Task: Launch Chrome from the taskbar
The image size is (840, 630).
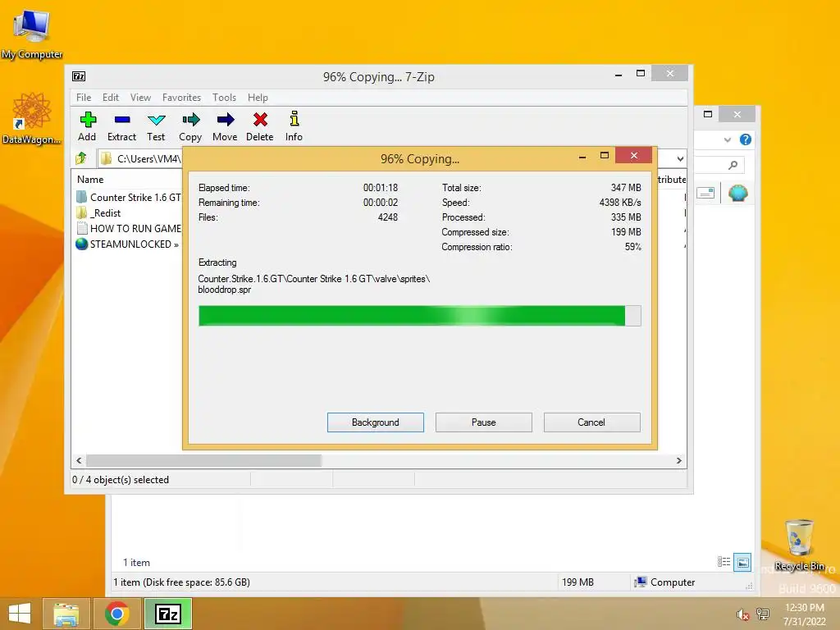Action: pos(116,614)
